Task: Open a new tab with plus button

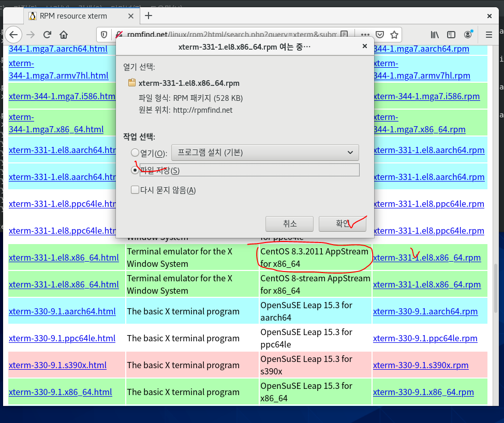Action: [149, 16]
